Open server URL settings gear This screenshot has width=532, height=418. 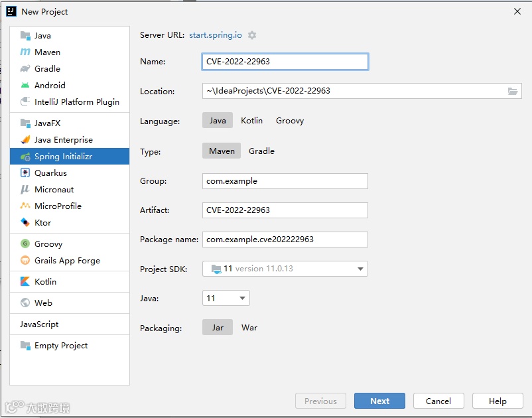coord(252,35)
